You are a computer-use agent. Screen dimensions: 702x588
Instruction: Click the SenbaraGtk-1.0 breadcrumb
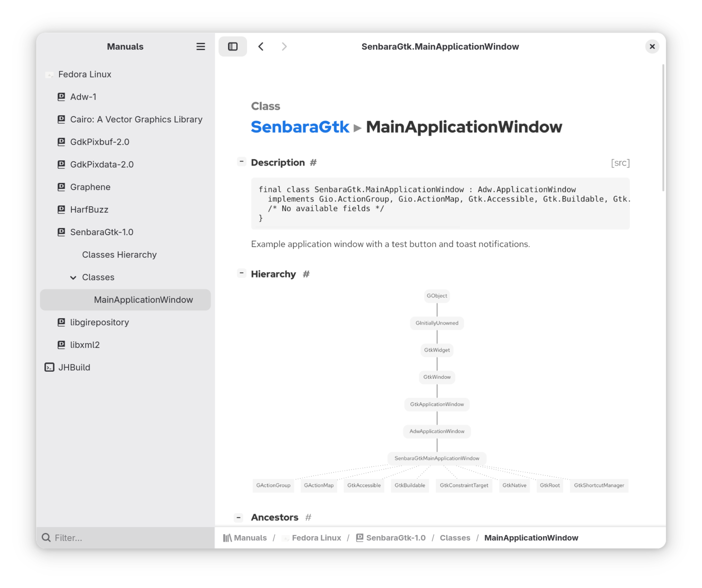(391, 538)
